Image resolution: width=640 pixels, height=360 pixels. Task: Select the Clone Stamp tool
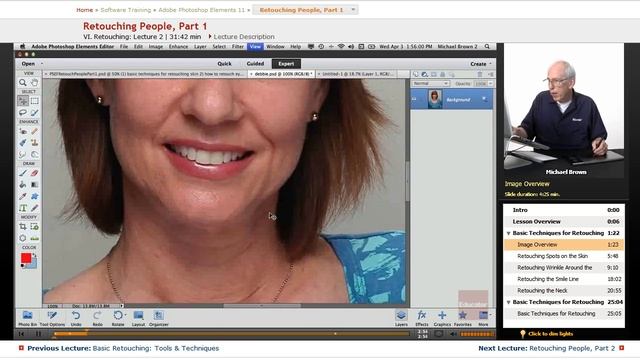tap(35, 143)
